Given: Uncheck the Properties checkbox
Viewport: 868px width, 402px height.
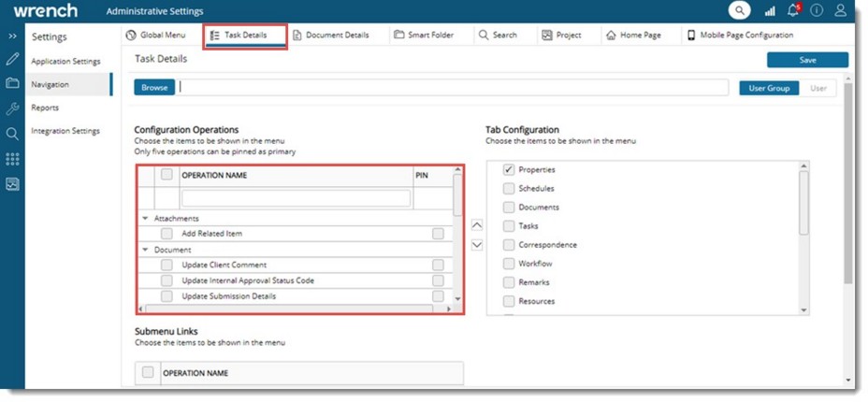Looking at the screenshot, I should pos(509,170).
